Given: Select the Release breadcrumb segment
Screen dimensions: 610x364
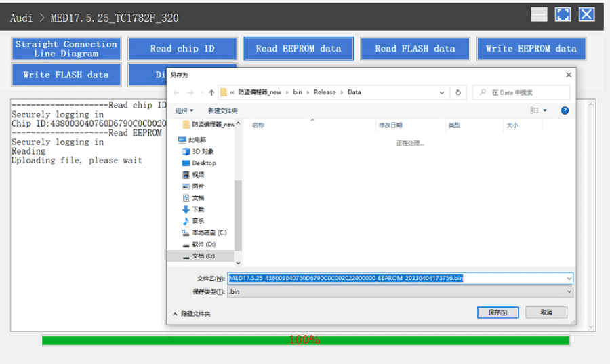Looking at the screenshot, I should 325,92.
